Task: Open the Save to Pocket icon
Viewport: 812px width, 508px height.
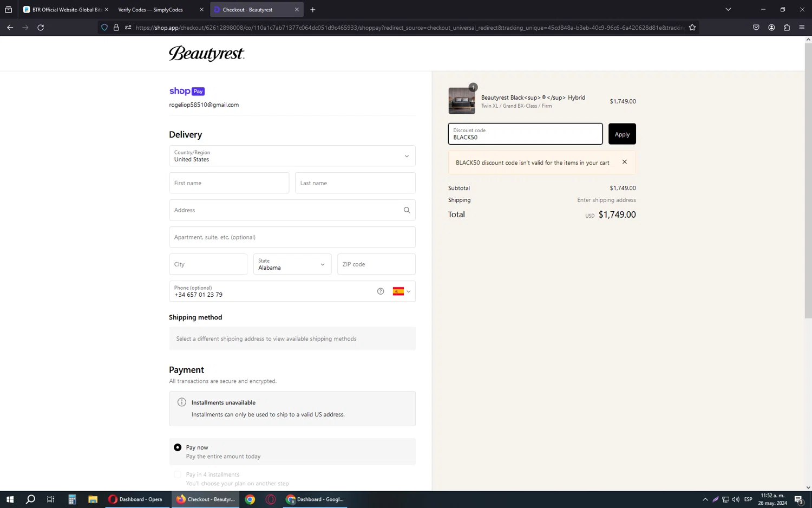Action: pyautogui.click(x=756, y=27)
